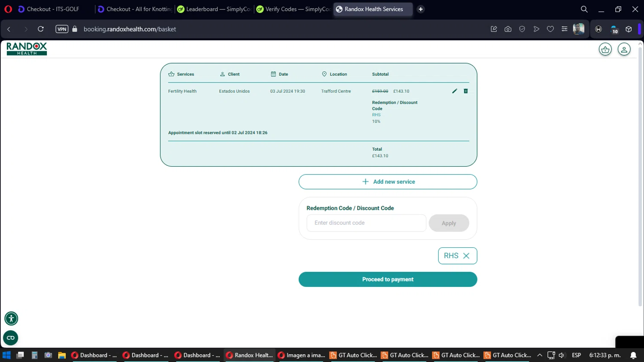Click the volume speaker icon in tray
This screenshot has height=362, width=644.
click(x=562, y=355)
